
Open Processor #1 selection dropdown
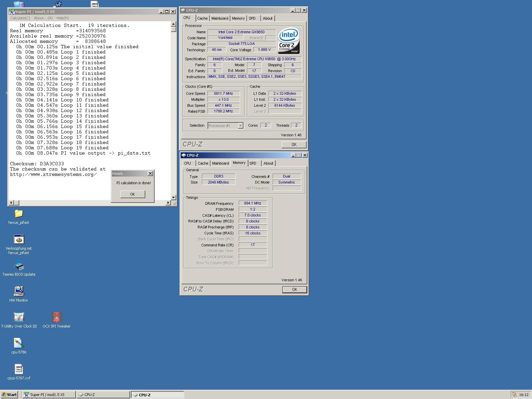225,126
